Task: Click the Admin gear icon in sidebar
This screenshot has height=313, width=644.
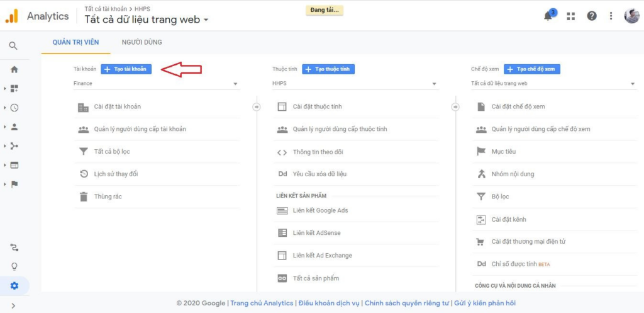Action: pos(14,285)
